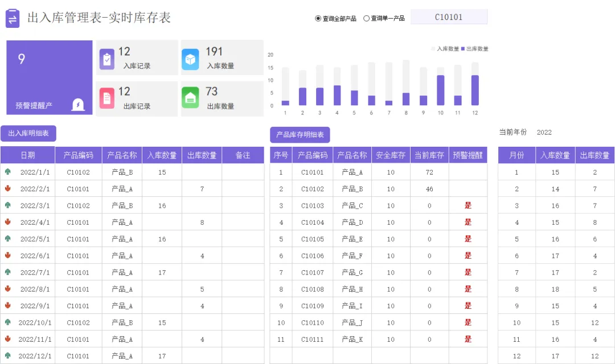615x364 pixels.
Task: Click red down arrow for 2022/2/1
Action: pyautogui.click(x=7, y=188)
